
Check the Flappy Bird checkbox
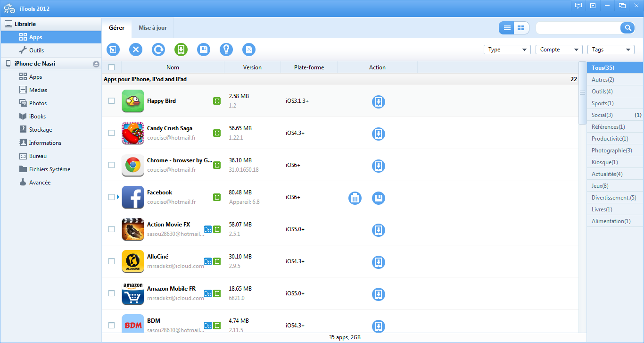tap(112, 101)
